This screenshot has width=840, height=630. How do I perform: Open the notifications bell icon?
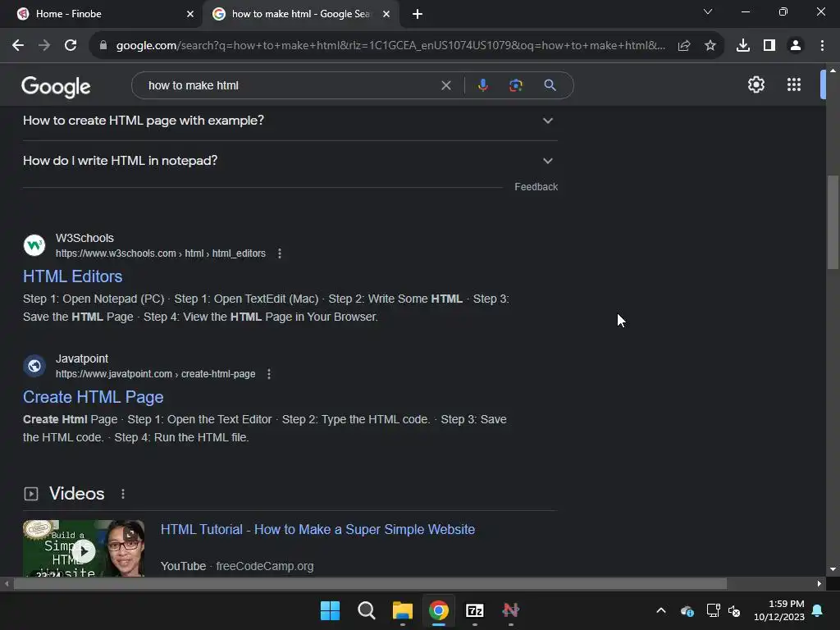818,610
